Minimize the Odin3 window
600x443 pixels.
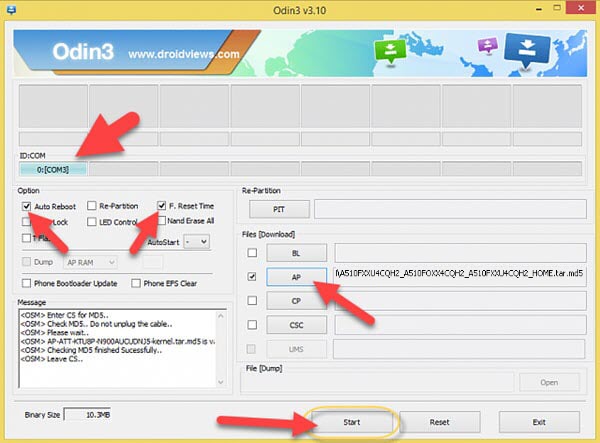click(x=539, y=8)
